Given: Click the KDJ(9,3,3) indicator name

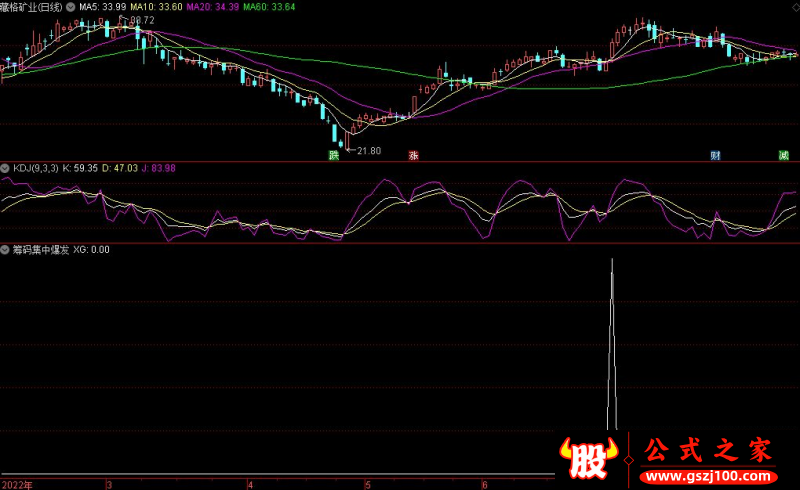Looking at the screenshot, I should [36, 168].
